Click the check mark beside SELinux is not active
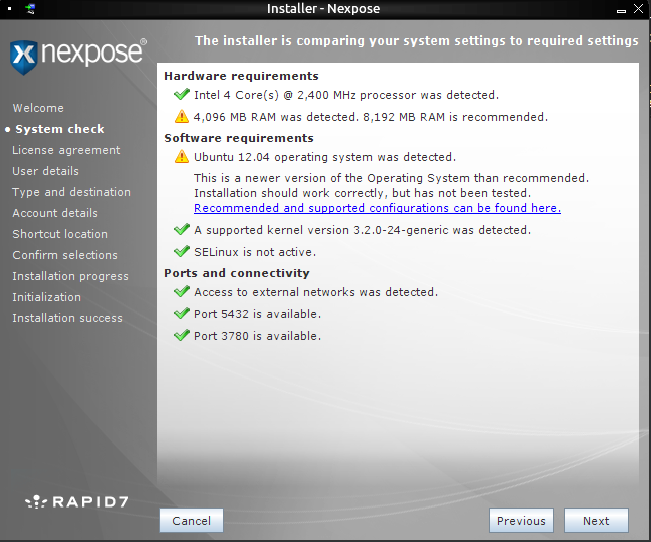Screen dimensions: 651x542 tap(181, 251)
